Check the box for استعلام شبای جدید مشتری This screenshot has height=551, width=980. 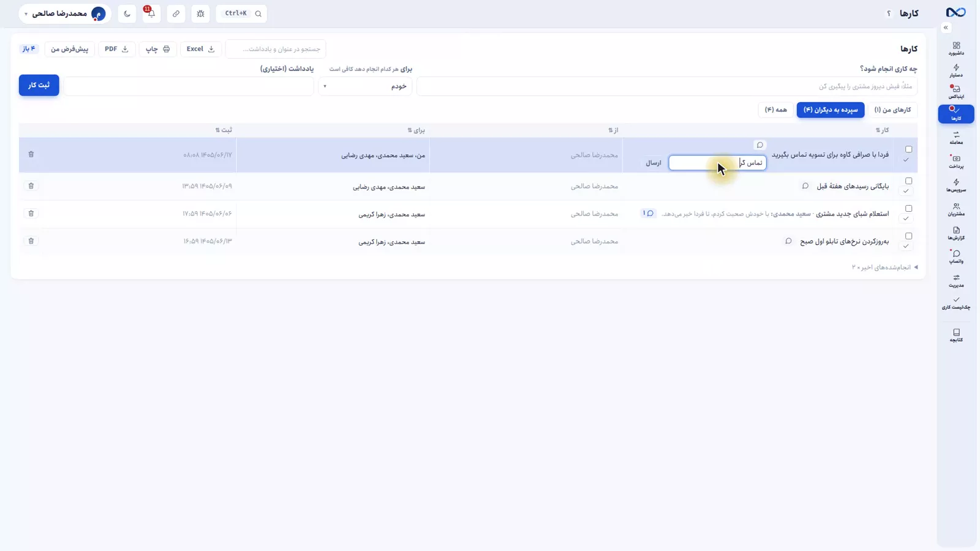[x=908, y=209]
